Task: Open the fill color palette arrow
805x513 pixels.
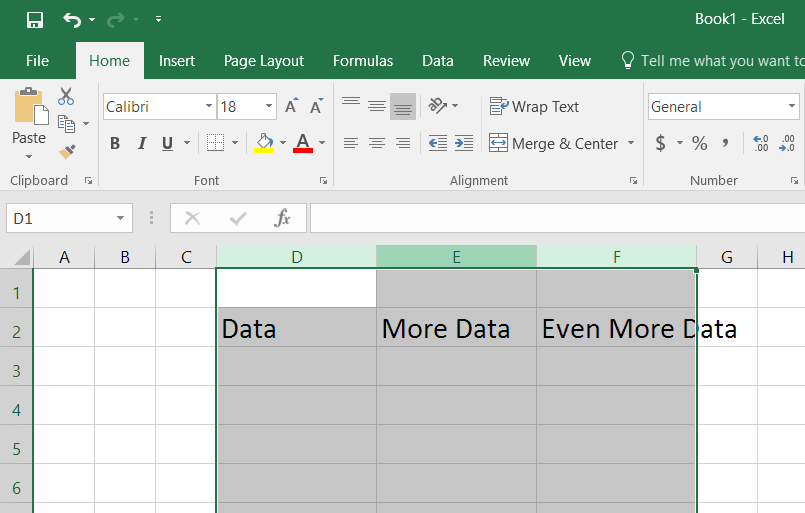Action: point(283,143)
